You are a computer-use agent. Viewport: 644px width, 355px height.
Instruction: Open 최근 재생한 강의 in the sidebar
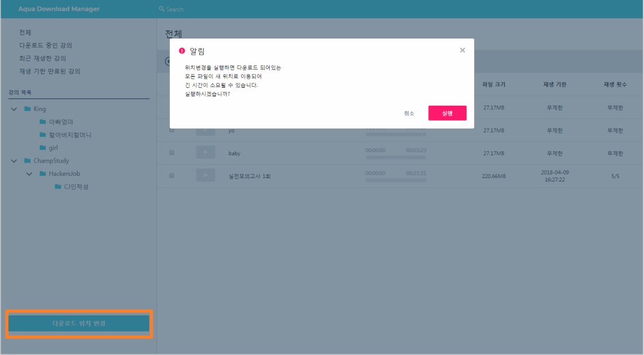42,59
